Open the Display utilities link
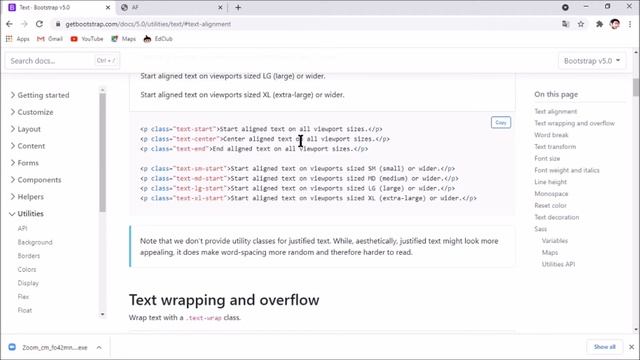 (x=28, y=283)
